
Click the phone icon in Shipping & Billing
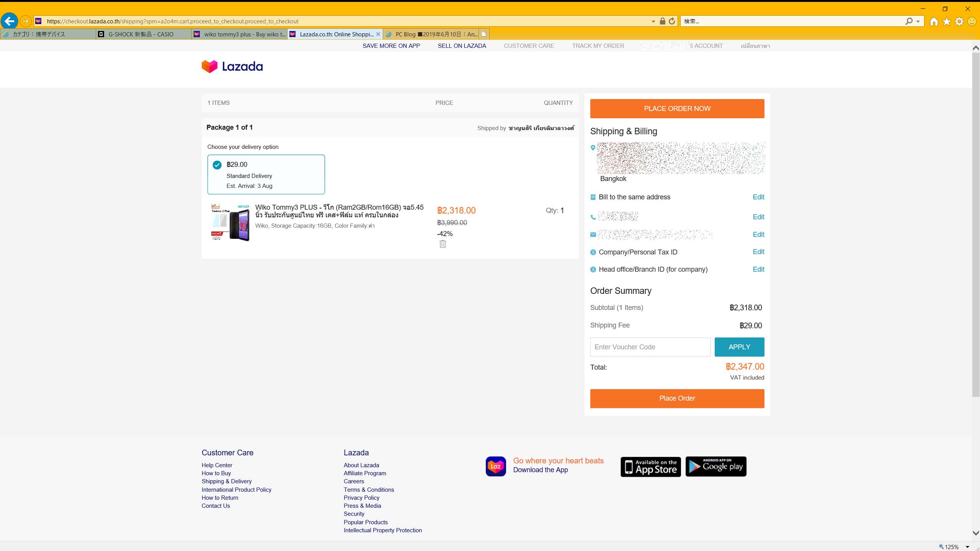pos(593,217)
